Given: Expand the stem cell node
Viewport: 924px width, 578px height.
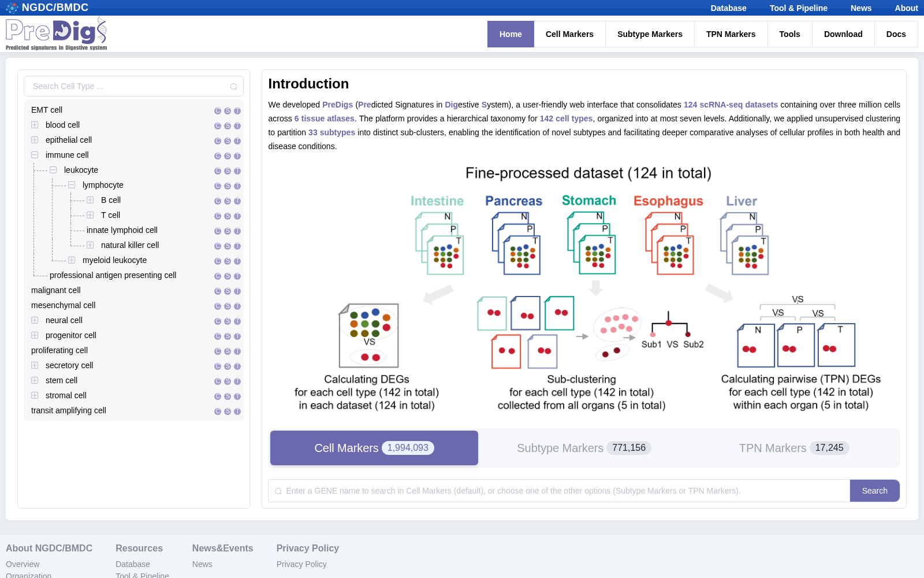Looking at the screenshot, I should point(35,380).
